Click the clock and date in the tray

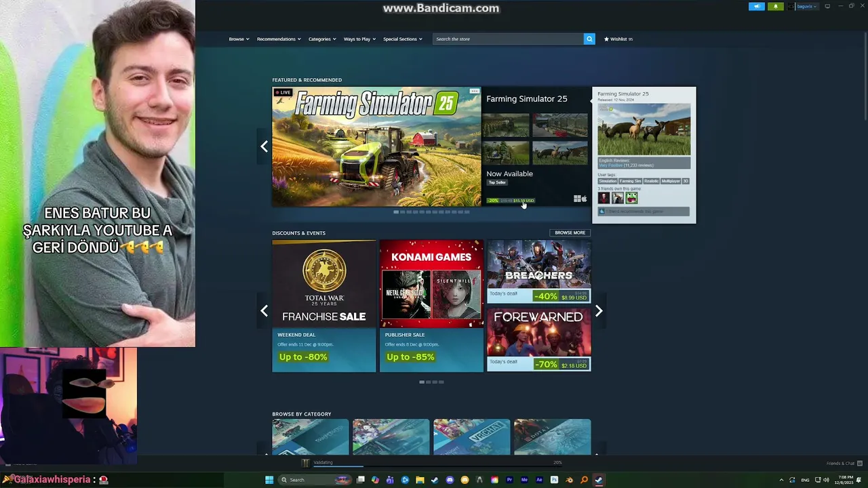point(844,480)
